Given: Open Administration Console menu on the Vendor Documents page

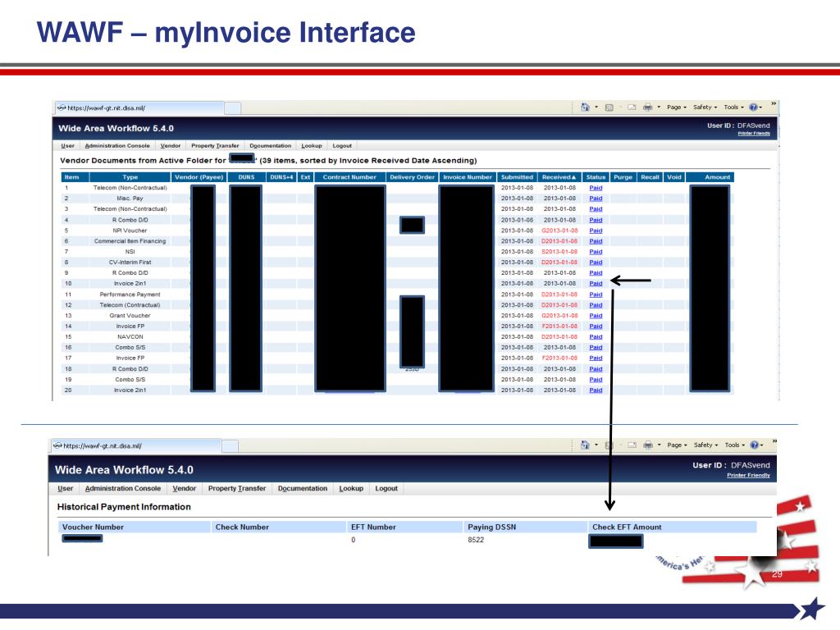Looking at the screenshot, I should point(117,146).
